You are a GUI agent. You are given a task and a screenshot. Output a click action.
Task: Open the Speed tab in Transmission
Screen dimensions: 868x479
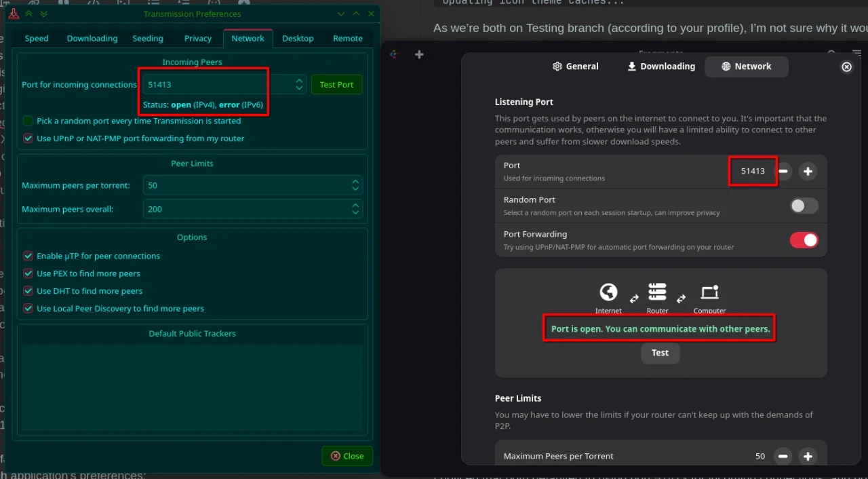coord(37,39)
